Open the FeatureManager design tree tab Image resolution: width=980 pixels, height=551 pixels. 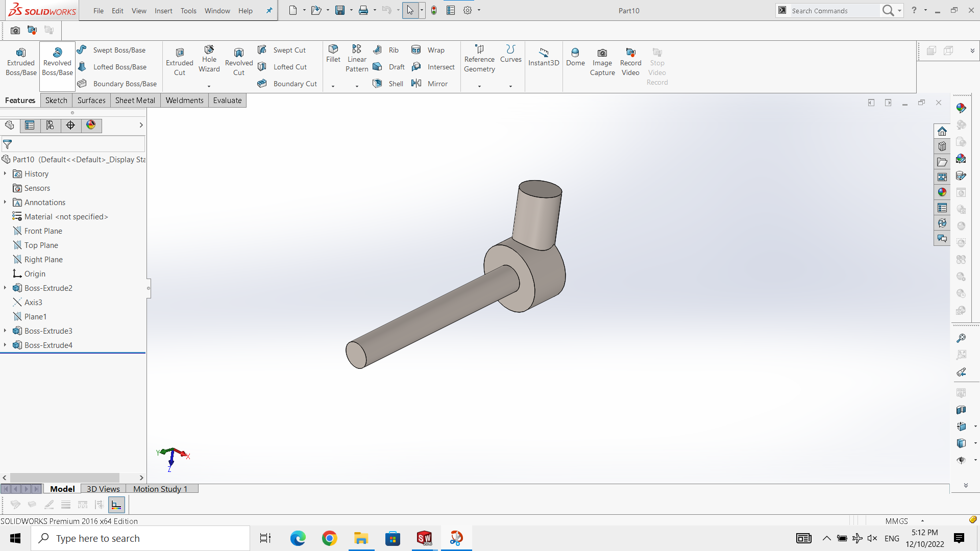pos(10,126)
